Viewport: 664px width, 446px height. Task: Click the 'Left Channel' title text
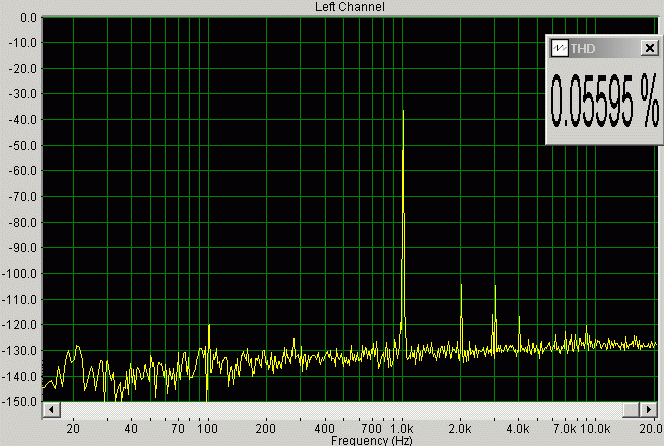350,7
